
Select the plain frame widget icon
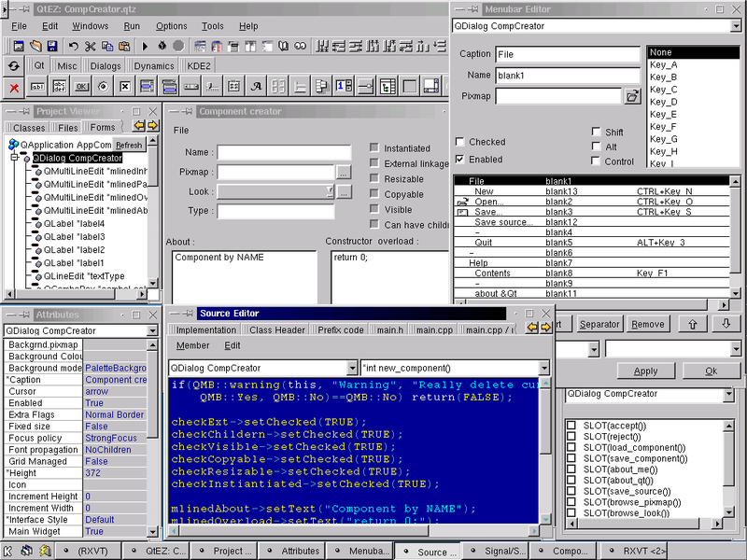pos(409,87)
